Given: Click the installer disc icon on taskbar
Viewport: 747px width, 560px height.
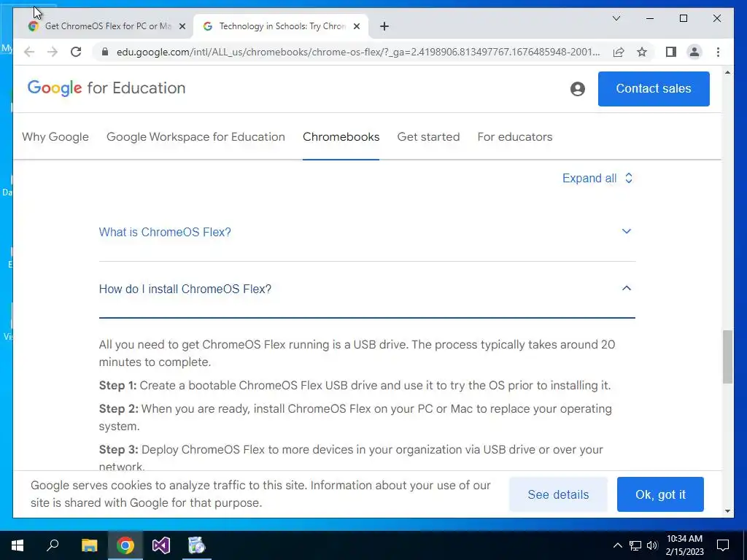Looking at the screenshot, I should pos(196,545).
